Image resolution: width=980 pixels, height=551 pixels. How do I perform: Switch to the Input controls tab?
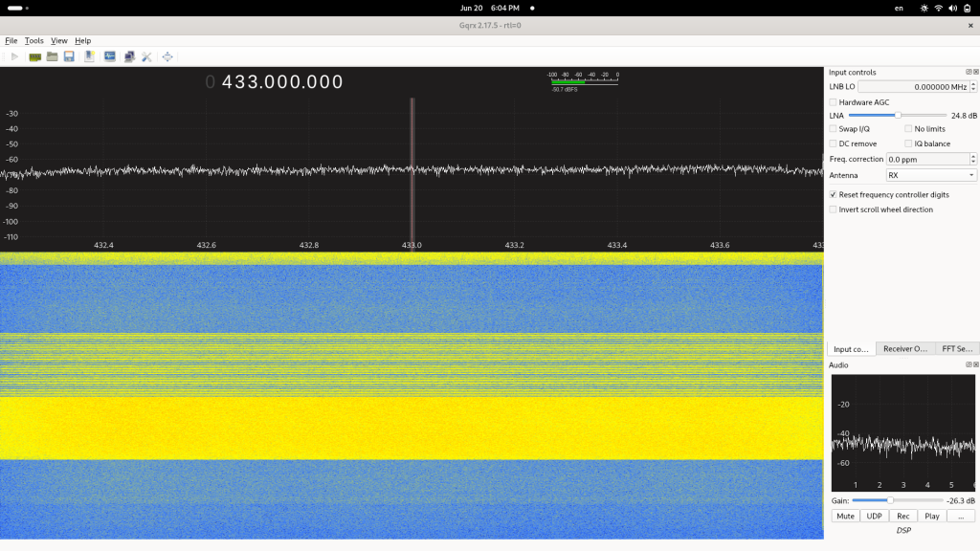[x=851, y=348]
